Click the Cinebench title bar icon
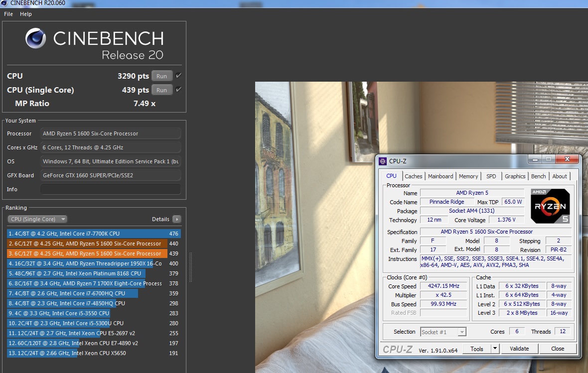588x373 pixels. pyautogui.click(x=4, y=3)
